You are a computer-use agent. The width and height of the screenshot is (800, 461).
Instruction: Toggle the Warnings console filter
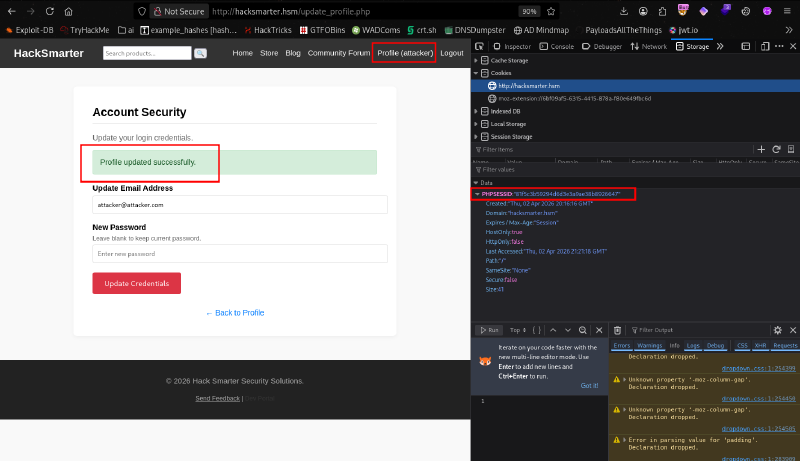[x=649, y=345]
